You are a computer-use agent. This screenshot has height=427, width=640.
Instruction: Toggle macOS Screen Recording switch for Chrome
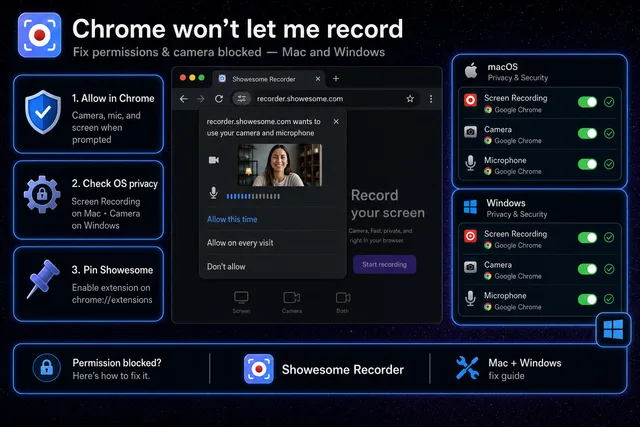point(587,102)
